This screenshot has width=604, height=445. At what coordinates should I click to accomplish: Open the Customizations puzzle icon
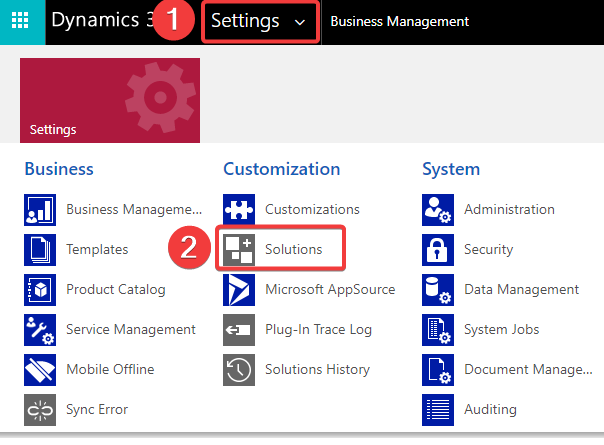tap(239, 210)
